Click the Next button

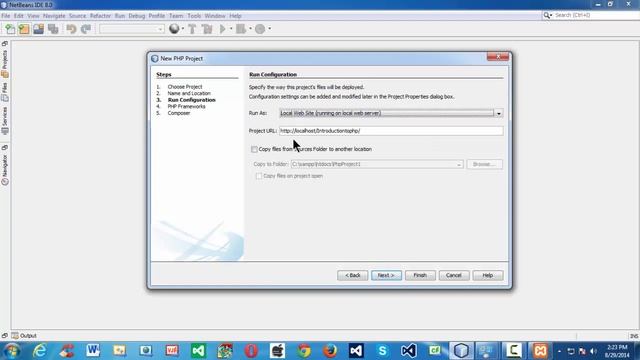[386, 276]
